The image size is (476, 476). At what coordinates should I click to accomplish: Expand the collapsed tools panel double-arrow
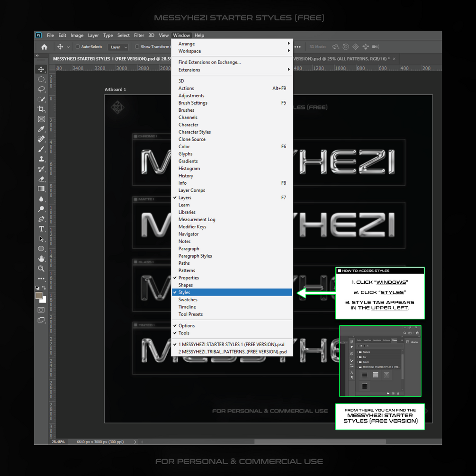pos(37,55)
